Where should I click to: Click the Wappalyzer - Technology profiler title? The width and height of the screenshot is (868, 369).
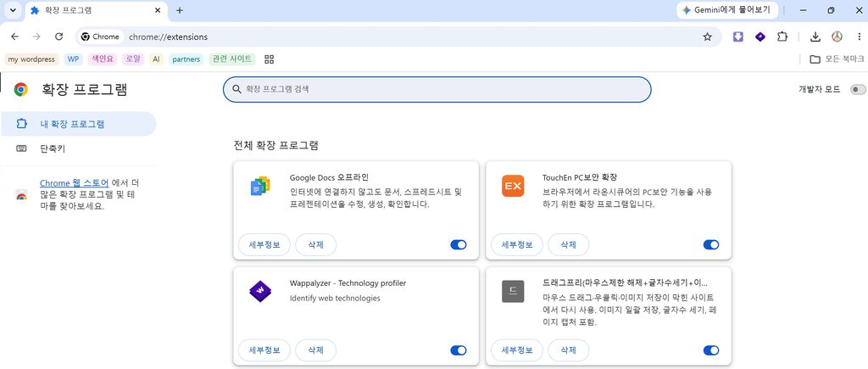pos(348,283)
